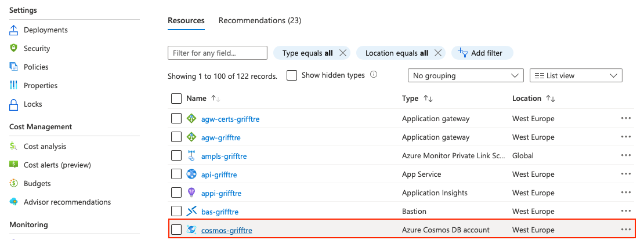Screen dimensions: 644x240
Task: Open the more options menu for bas-grifftre
Action: (625, 212)
